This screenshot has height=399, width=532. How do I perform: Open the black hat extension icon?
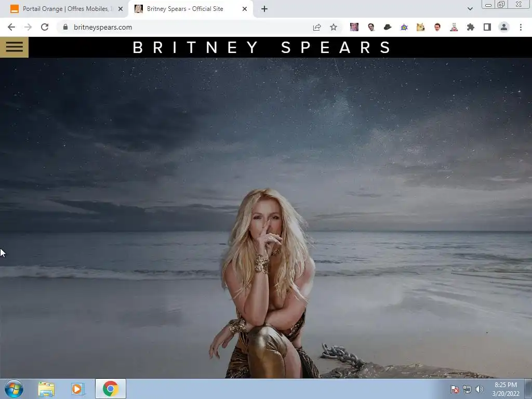click(388, 27)
